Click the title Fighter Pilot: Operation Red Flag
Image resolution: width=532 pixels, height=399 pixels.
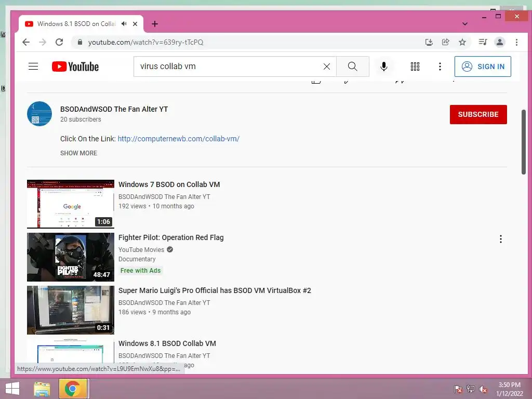tap(171, 237)
